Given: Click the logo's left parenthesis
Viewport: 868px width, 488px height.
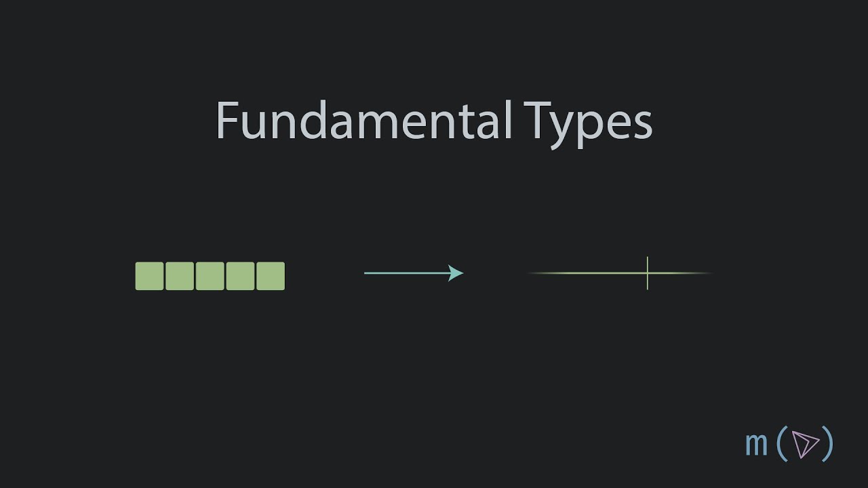Looking at the screenshot, I should (781, 444).
